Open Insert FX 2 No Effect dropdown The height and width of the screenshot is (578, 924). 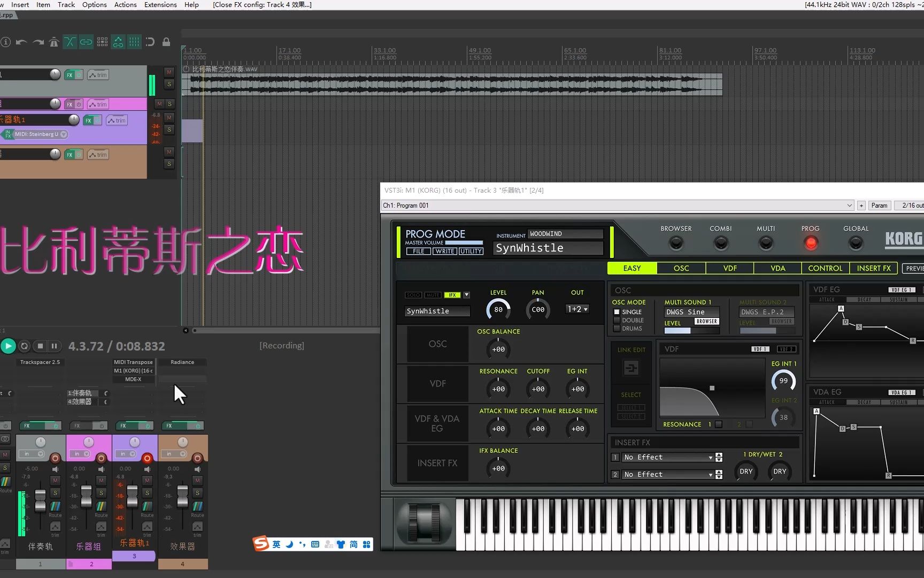(x=668, y=475)
